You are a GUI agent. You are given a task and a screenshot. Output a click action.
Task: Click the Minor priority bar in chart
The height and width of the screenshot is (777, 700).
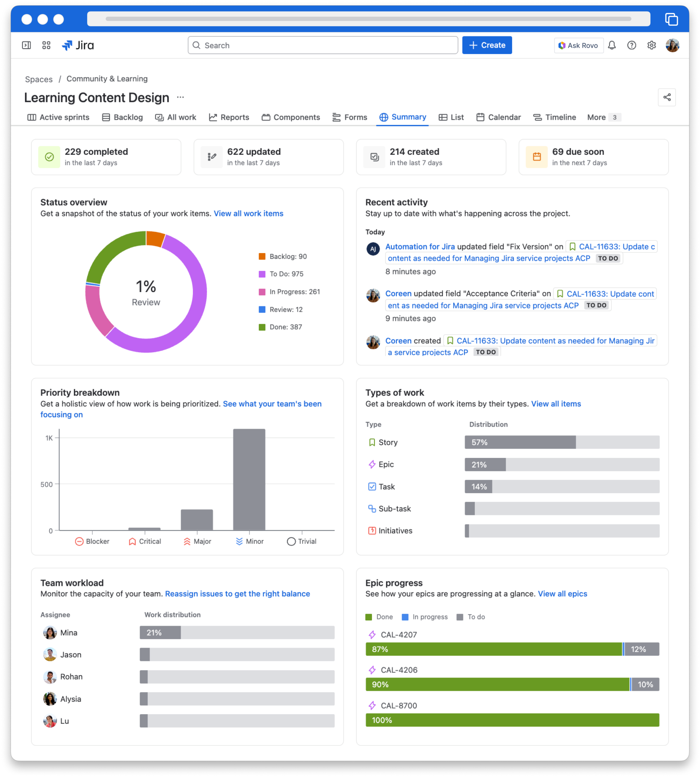249,479
